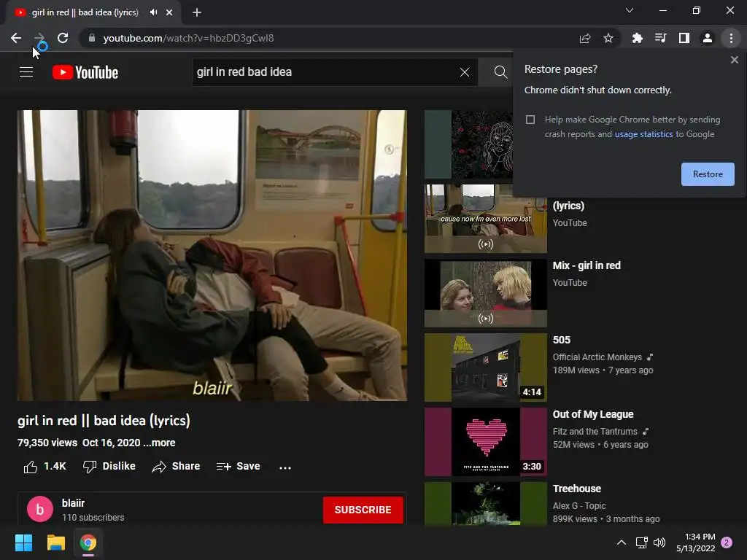Save the video to a playlist
The image size is (747, 560).
click(x=238, y=467)
